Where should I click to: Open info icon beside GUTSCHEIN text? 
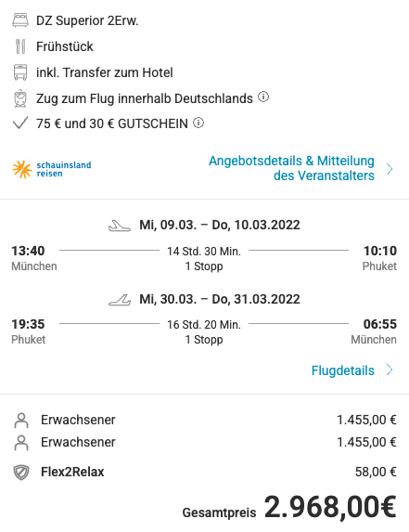pos(198,123)
